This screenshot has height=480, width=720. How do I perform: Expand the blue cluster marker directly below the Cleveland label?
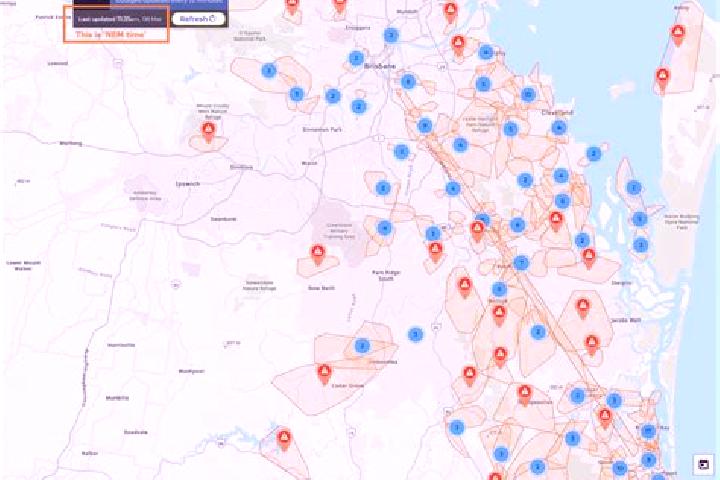[558, 128]
